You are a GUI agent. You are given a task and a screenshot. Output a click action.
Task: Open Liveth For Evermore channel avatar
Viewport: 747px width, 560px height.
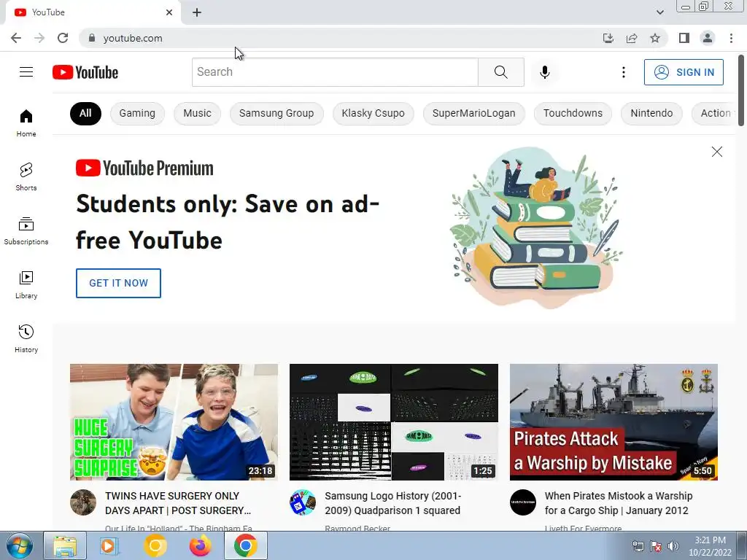pos(522,502)
